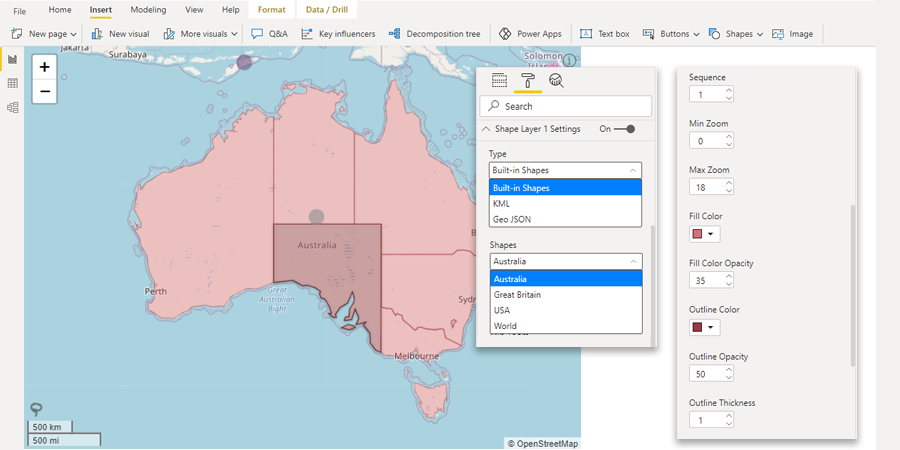Open the Fields pane icon

tap(499, 80)
